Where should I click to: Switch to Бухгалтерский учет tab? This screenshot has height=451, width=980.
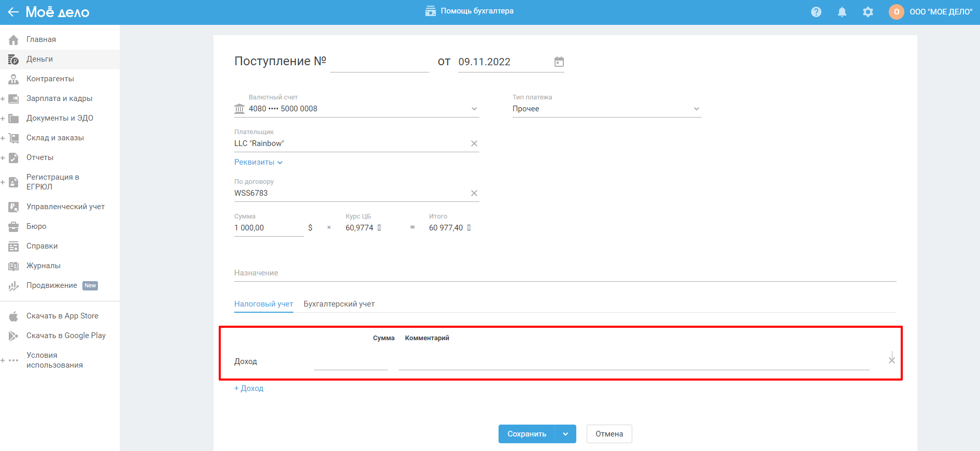pyautogui.click(x=339, y=304)
